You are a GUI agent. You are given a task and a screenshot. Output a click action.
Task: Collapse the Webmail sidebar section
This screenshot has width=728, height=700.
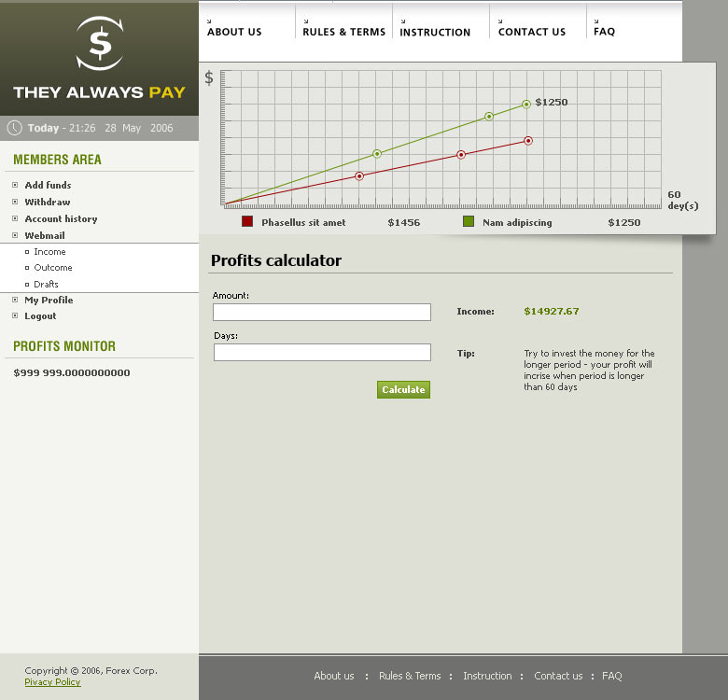coord(45,236)
